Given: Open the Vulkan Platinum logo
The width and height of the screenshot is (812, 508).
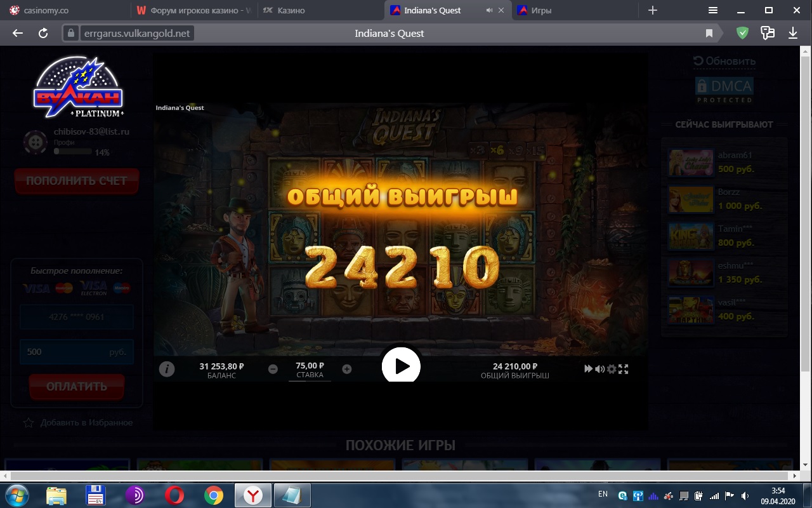Looking at the screenshot, I should coord(77,87).
